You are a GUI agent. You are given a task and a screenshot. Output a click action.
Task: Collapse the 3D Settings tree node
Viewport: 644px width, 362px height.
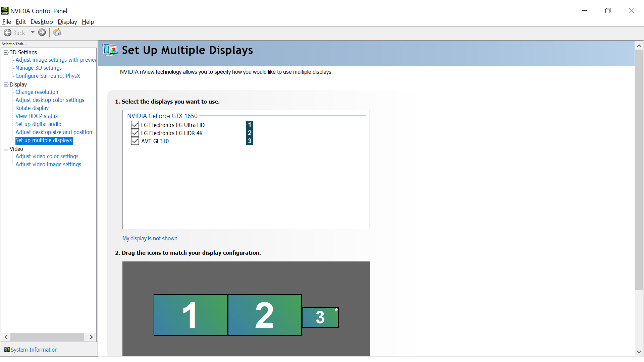pos(6,53)
